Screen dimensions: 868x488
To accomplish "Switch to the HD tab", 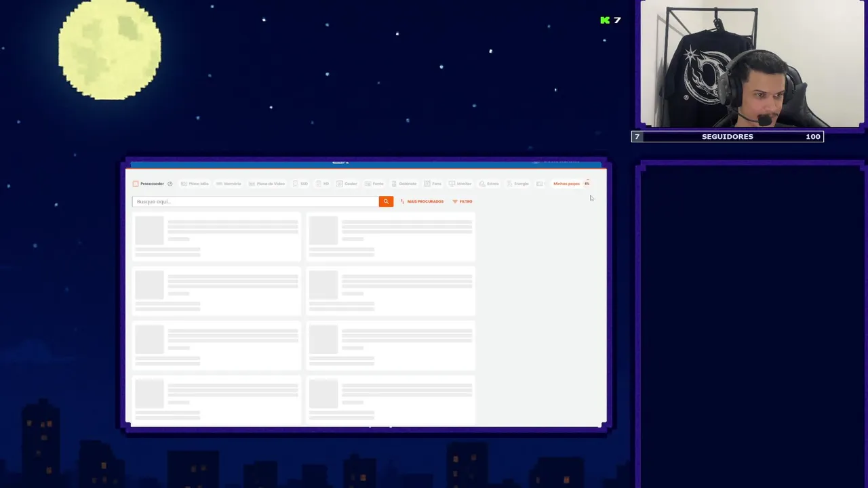I will [x=322, y=184].
